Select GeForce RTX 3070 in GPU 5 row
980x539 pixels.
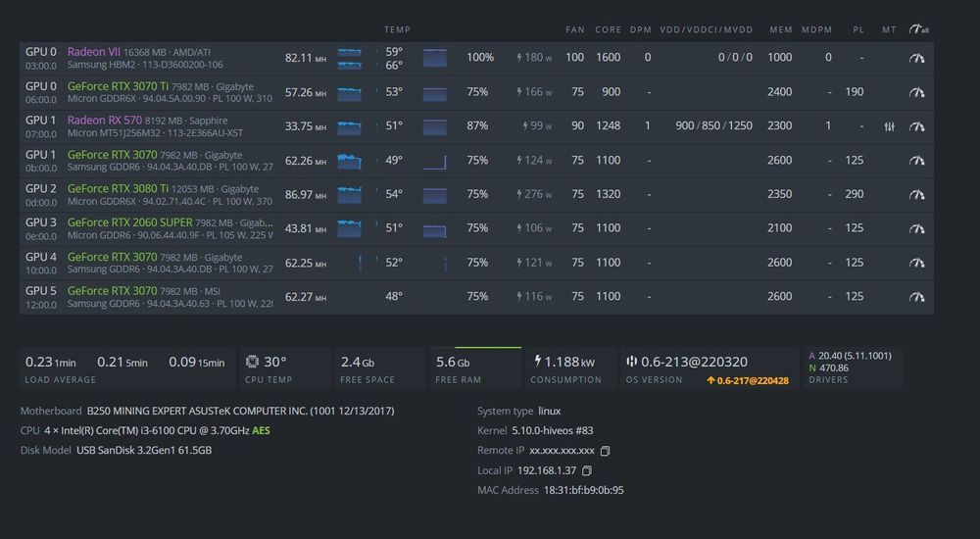(113, 291)
